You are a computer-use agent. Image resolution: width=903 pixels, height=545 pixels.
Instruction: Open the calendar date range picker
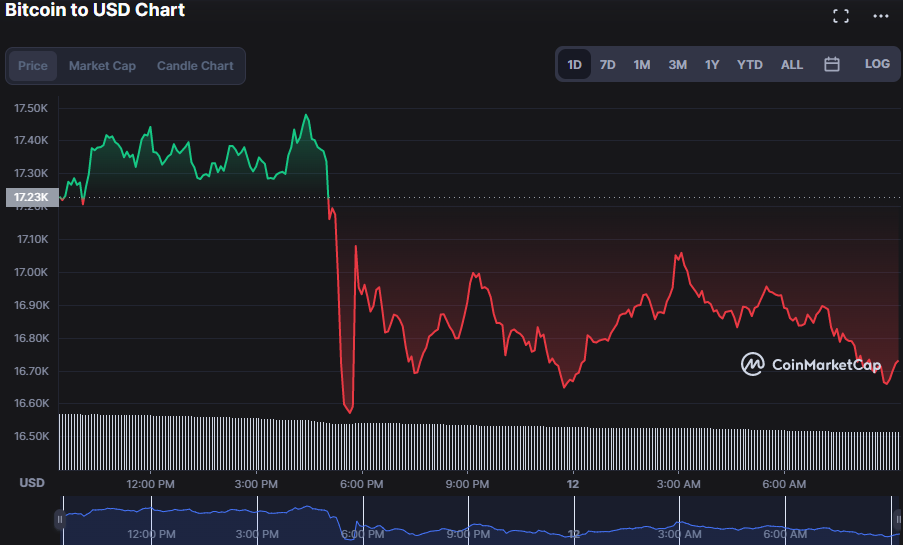click(831, 64)
